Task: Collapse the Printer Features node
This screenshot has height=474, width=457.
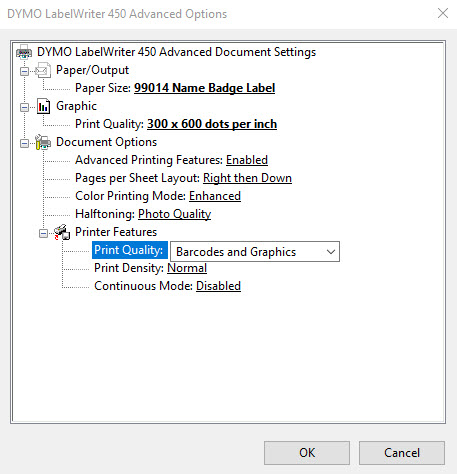Action: (x=43, y=233)
